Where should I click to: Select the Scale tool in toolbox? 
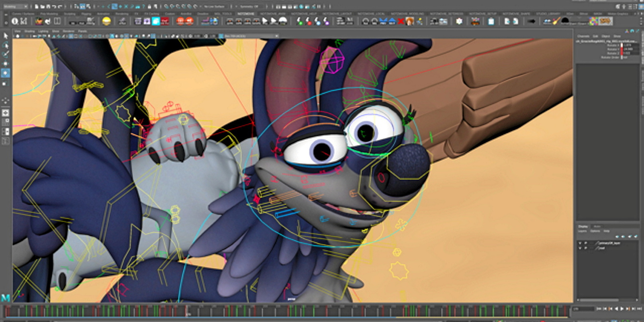coord(6,83)
